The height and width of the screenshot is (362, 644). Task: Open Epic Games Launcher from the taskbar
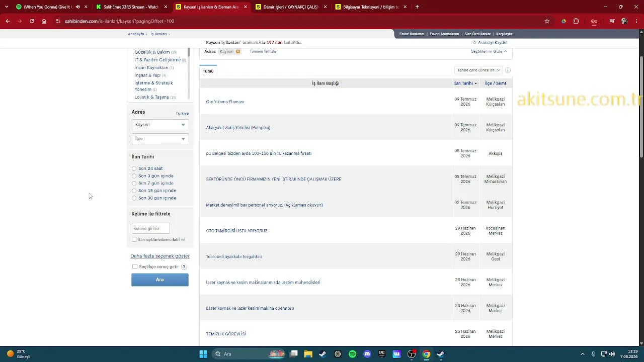[x=382, y=354]
